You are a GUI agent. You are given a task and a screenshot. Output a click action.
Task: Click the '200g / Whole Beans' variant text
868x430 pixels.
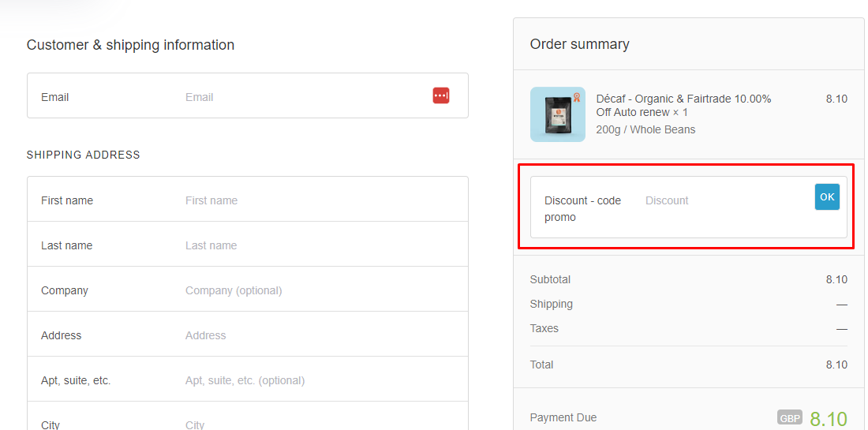(x=646, y=129)
